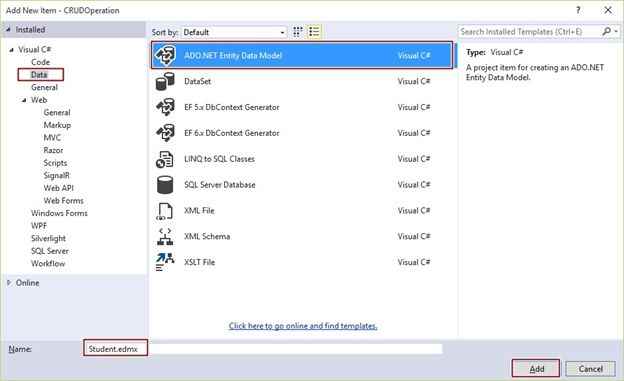Select the EF 5.x DbContext Generator name
The image size is (624, 381).
[x=232, y=107]
